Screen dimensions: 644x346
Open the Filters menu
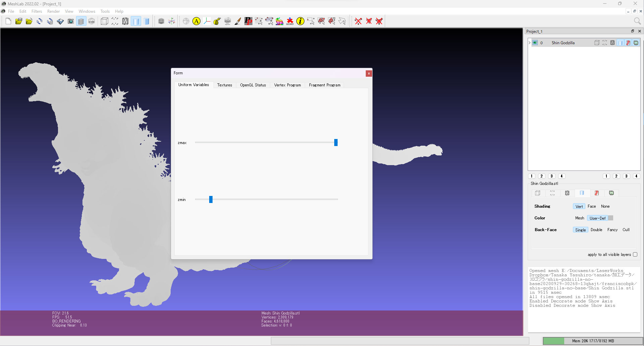37,11
